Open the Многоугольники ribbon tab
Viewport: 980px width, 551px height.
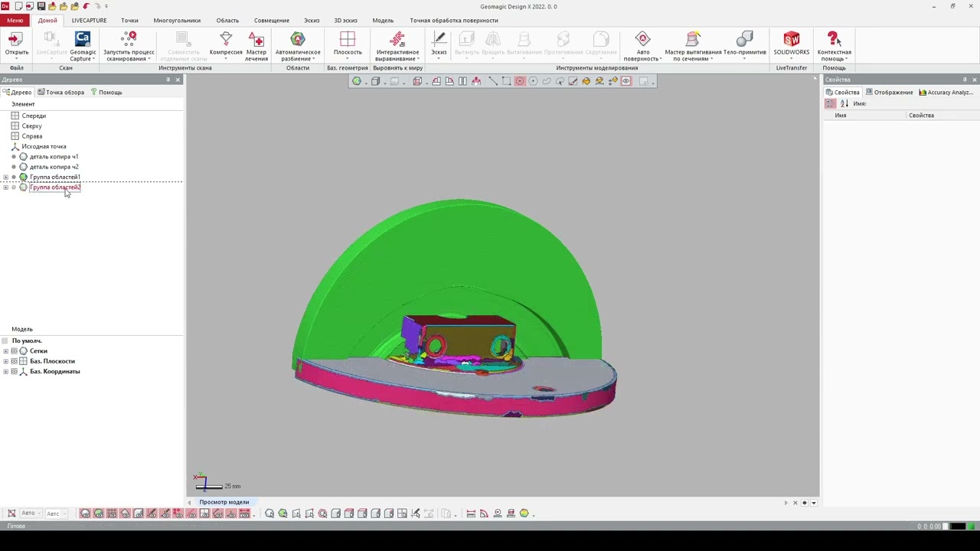coord(177,21)
